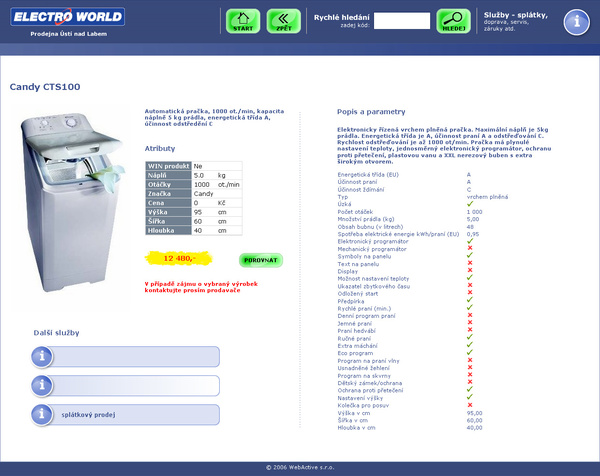Click the WIN produkt attribute row
600x476 pixels.
[x=194, y=166]
